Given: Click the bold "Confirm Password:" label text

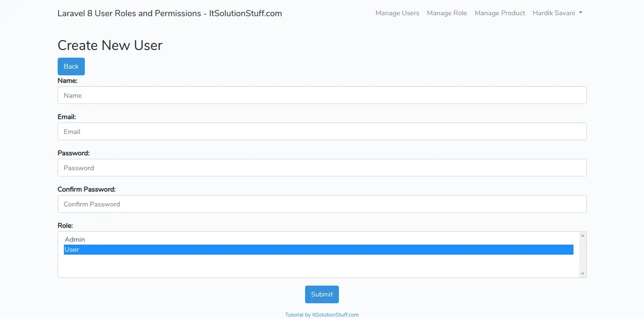Looking at the screenshot, I should pyautogui.click(x=86, y=189).
